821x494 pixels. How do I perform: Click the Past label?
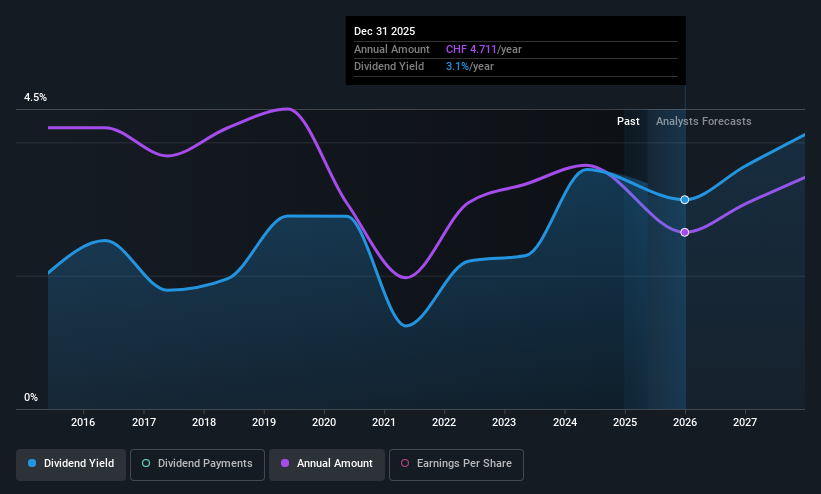pyautogui.click(x=628, y=122)
